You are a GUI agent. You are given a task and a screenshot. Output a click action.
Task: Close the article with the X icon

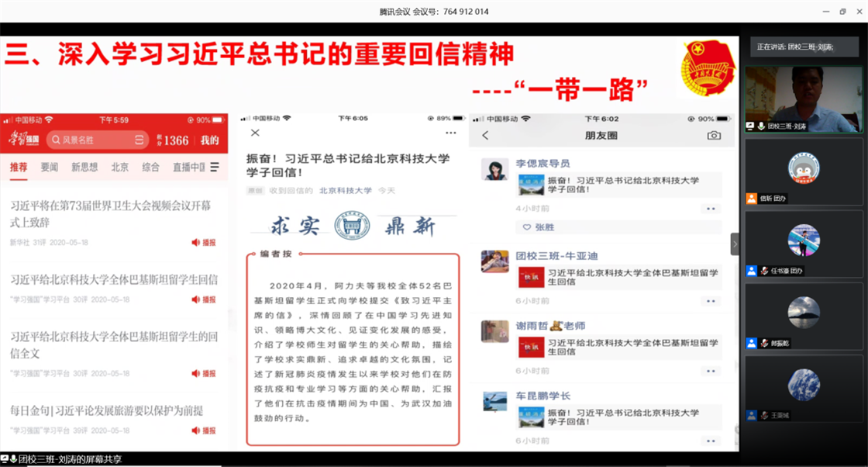tap(255, 133)
